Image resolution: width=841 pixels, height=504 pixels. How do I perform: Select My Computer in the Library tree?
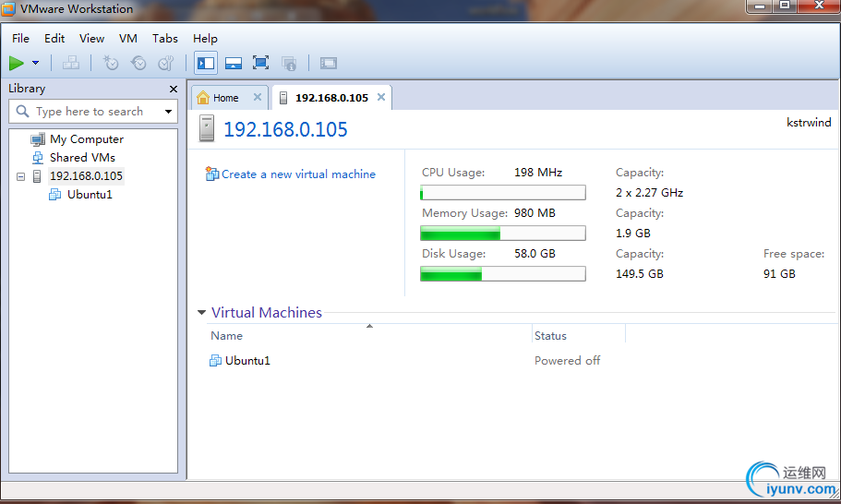pos(87,139)
